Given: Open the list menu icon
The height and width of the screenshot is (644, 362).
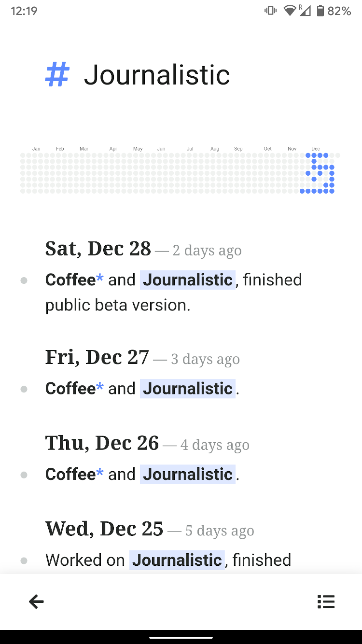Looking at the screenshot, I should [326, 602].
